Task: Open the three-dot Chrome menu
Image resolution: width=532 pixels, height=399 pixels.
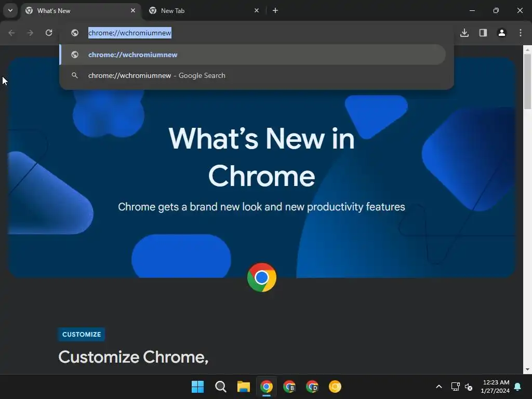Action: click(521, 33)
